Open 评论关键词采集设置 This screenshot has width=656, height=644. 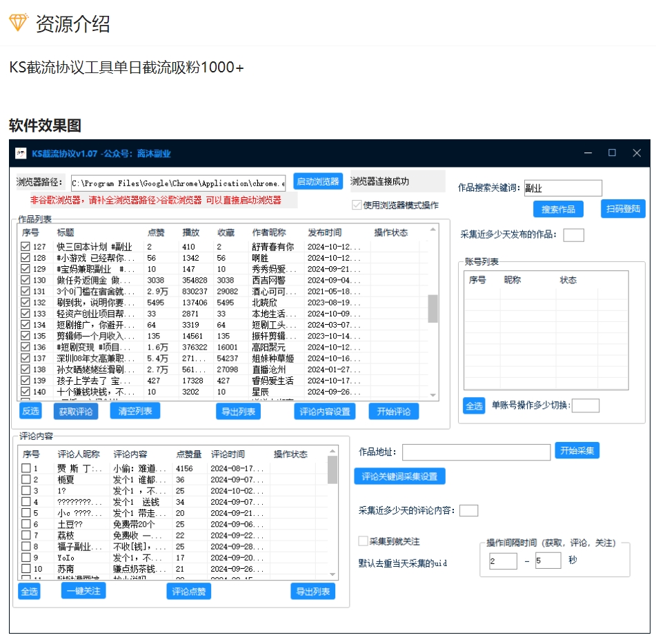(x=399, y=476)
